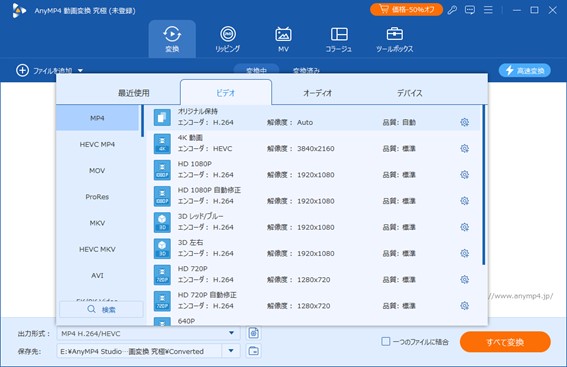The width and height of the screenshot is (567, 367).
Task: Click the すべて変換 convert all button
Action: (505, 342)
